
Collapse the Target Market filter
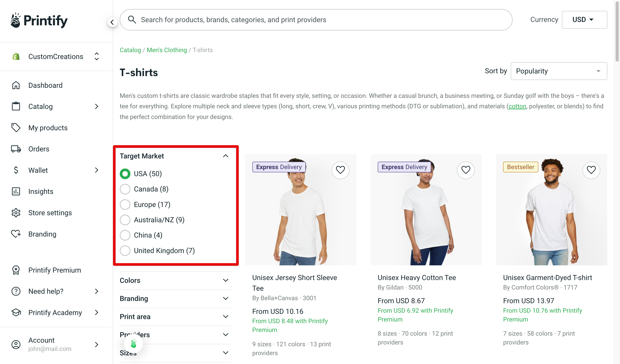pyautogui.click(x=225, y=156)
